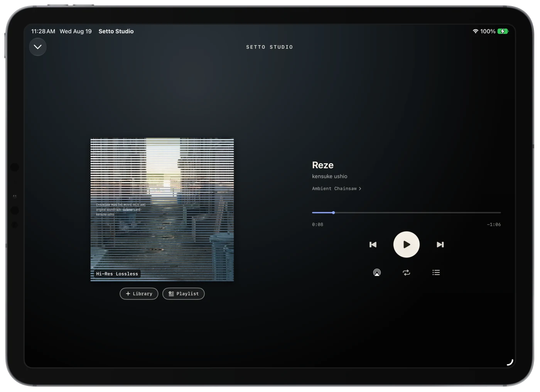540x392 pixels.
Task: Open the AirPlay output picker
Action: [x=377, y=272]
